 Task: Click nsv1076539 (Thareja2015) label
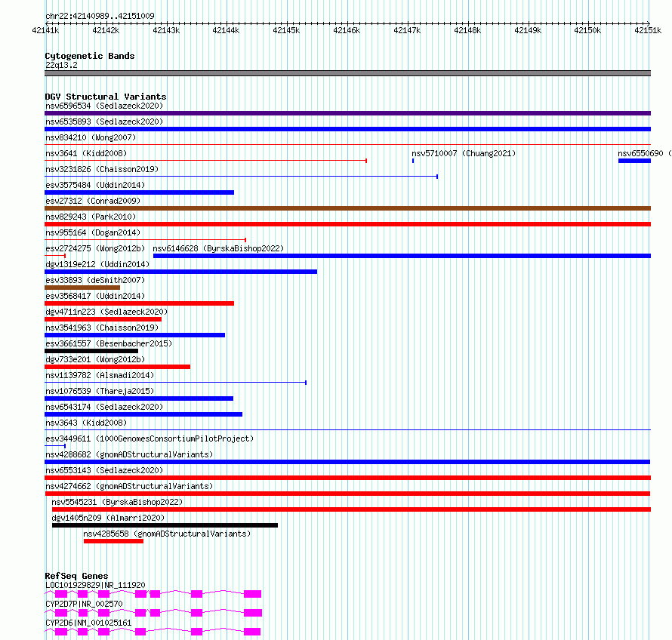pyautogui.click(x=100, y=391)
